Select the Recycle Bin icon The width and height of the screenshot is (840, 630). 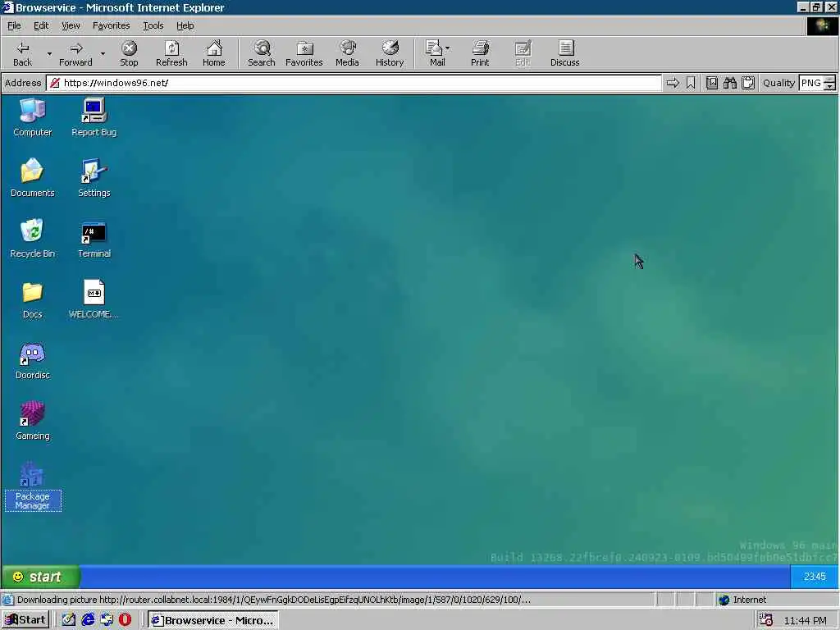(x=32, y=239)
